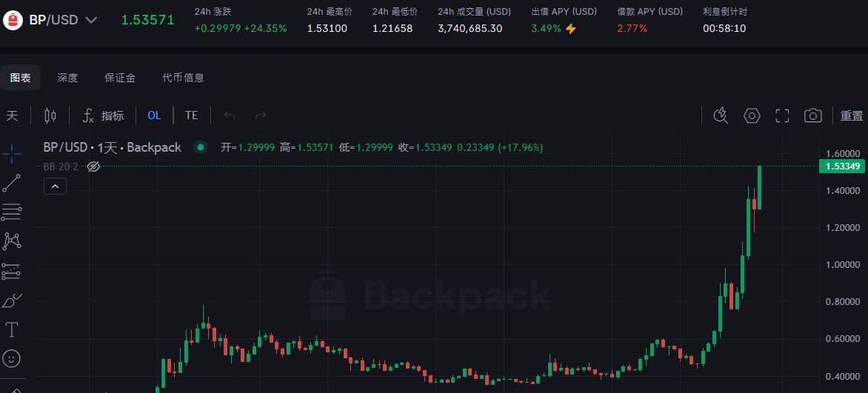Open the candlestick chart style menu
The height and width of the screenshot is (393, 868).
(x=50, y=115)
